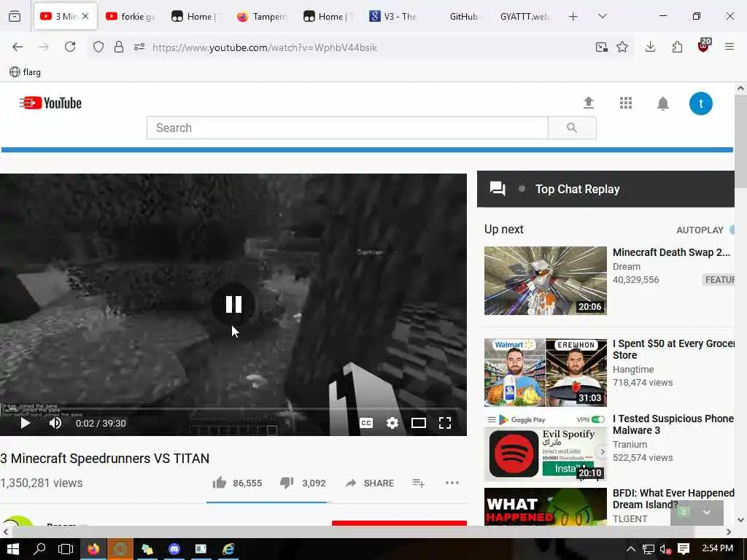Viewport: 747px width, 560px height.
Task: Like the video with thumbs up
Action: [219, 483]
